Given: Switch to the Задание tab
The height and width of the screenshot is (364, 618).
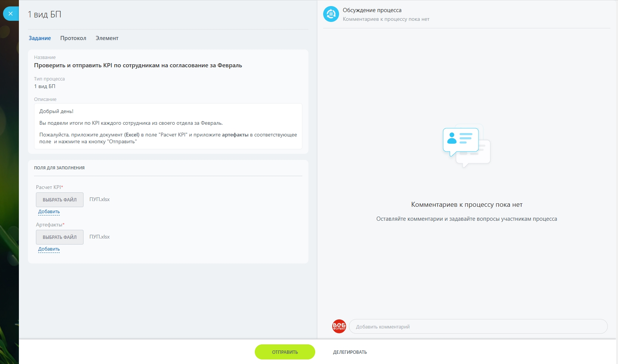Looking at the screenshot, I should pos(40,38).
